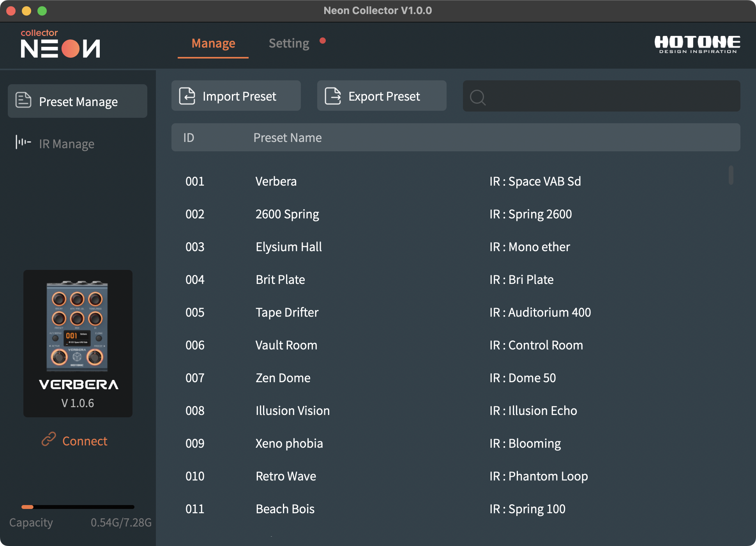Click the Hotone brand logo
Viewport: 756px width, 546px height.
pyautogui.click(x=698, y=44)
